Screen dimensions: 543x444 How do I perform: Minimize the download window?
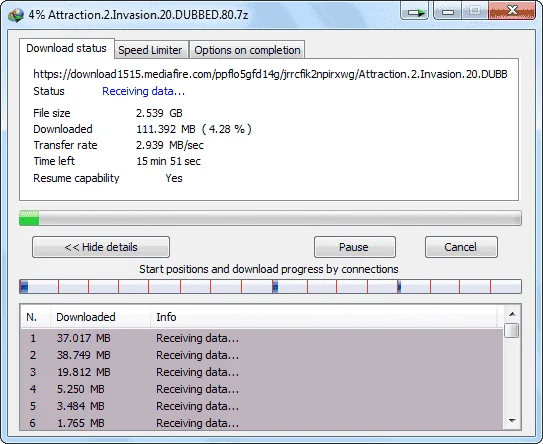tap(447, 10)
